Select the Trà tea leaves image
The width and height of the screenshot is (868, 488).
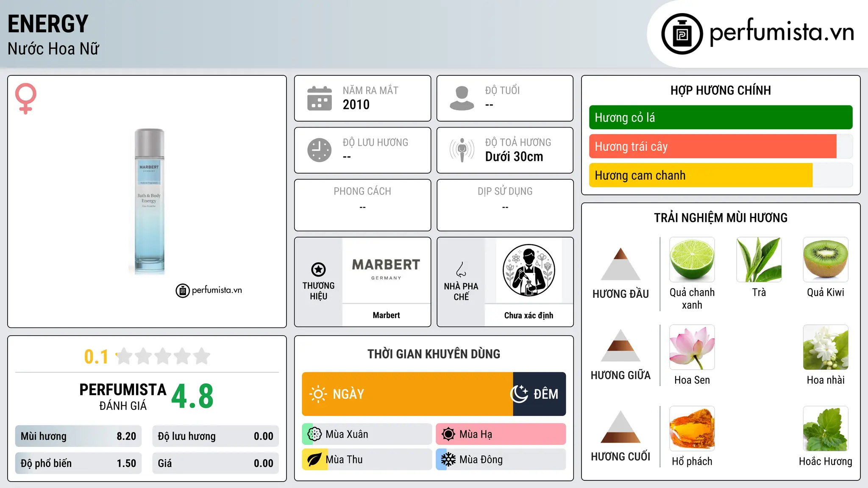[x=759, y=260]
